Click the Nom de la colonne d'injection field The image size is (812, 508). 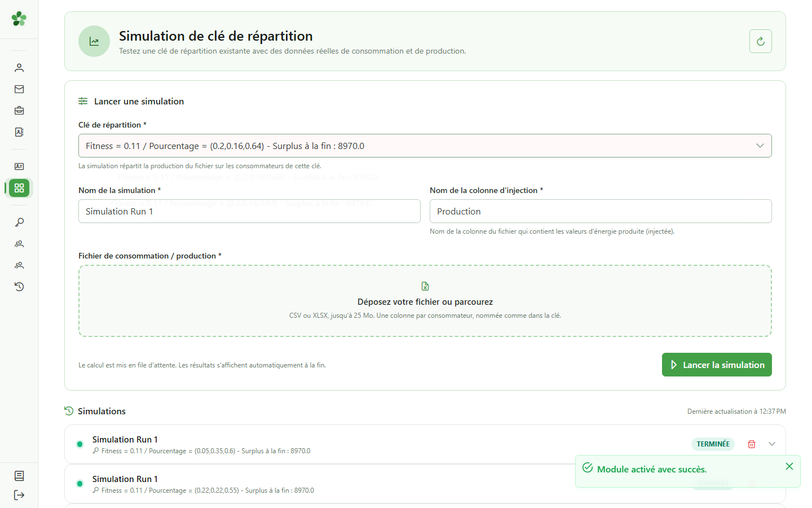pos(601,211)
